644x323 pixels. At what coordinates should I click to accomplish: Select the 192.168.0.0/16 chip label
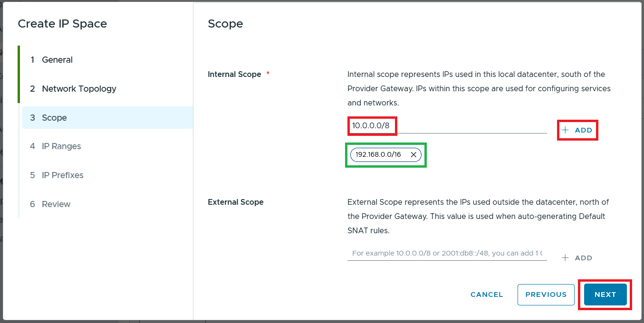(378, 155)
